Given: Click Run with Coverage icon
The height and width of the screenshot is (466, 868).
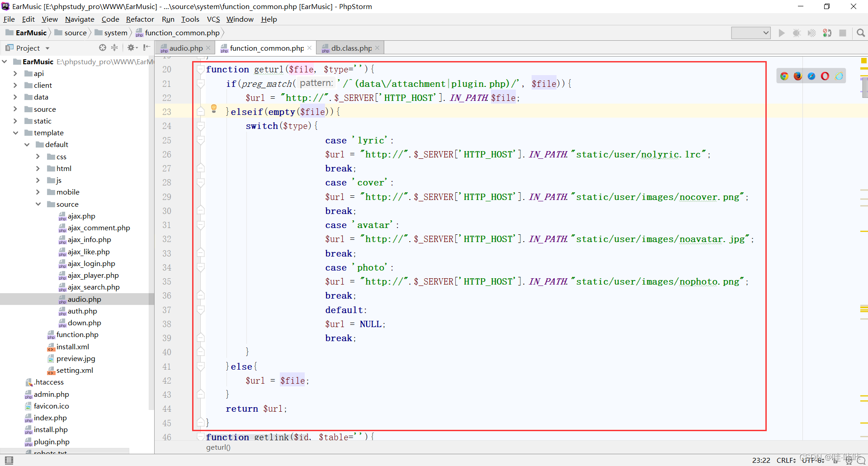Looking at the screenshot, I should click(812, 33).
